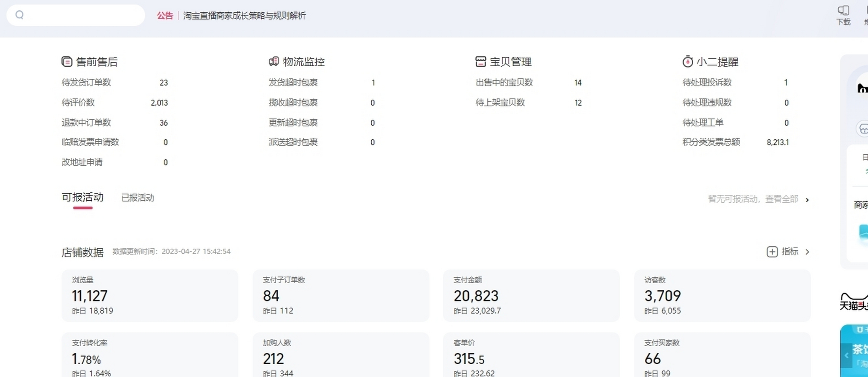The image size is (868, 377).
Task: Open 待评价数 value 2,013
Action: point(159,103)
